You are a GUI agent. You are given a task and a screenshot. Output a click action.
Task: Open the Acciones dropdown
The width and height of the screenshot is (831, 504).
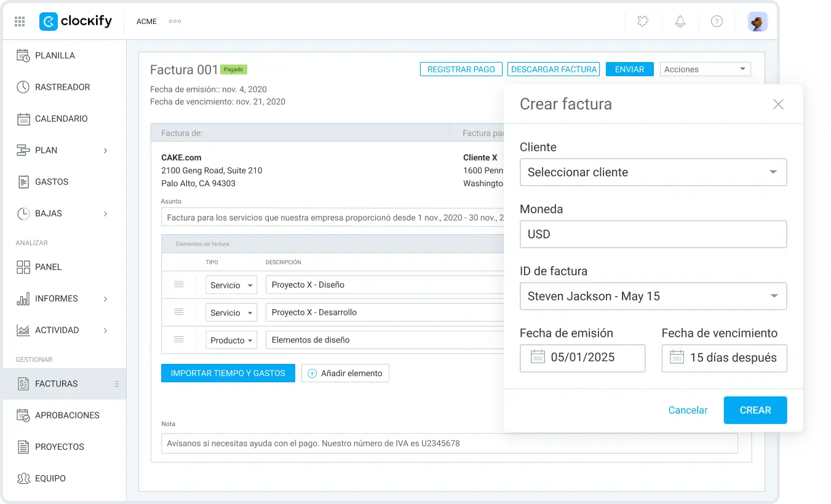point(706,69)
